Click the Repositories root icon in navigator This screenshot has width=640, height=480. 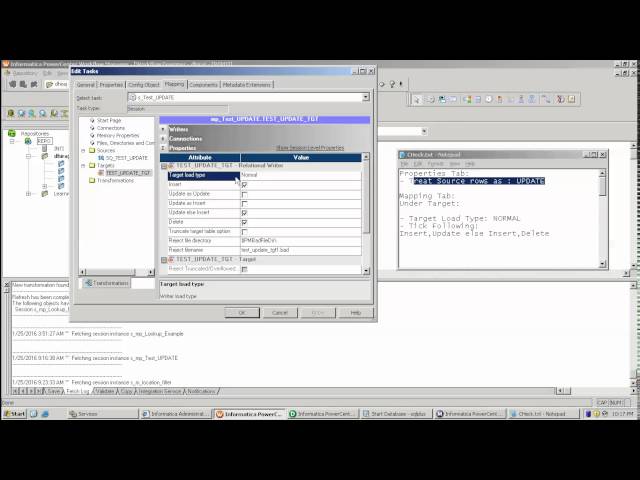pyautogui.click(x=12, y=133)
